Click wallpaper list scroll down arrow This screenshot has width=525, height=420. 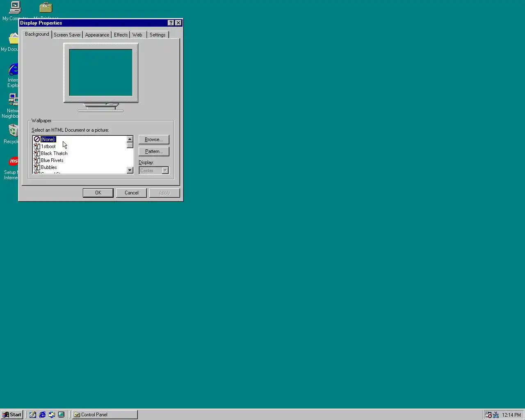pos(130,170)
